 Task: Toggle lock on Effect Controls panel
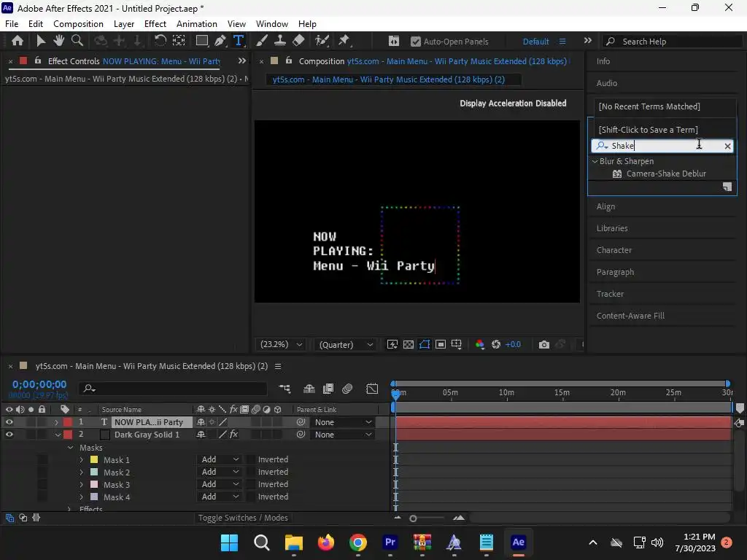(x=38, y=61)
